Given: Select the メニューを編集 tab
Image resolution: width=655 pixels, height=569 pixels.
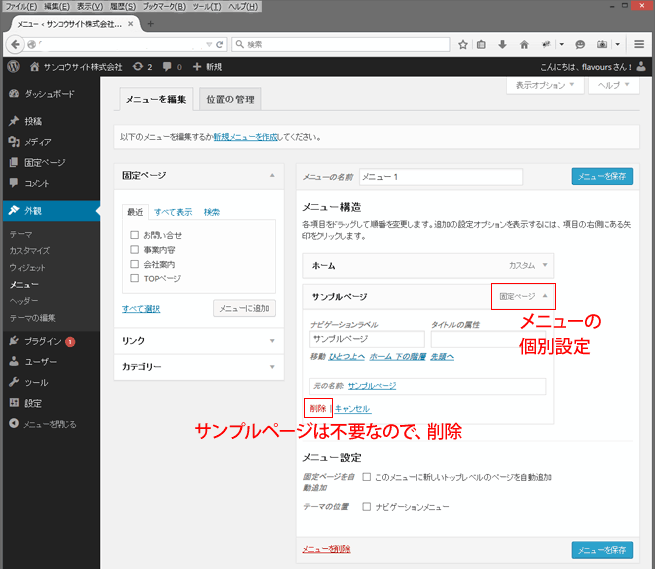Looking at the screenshot, I should 156,99.
